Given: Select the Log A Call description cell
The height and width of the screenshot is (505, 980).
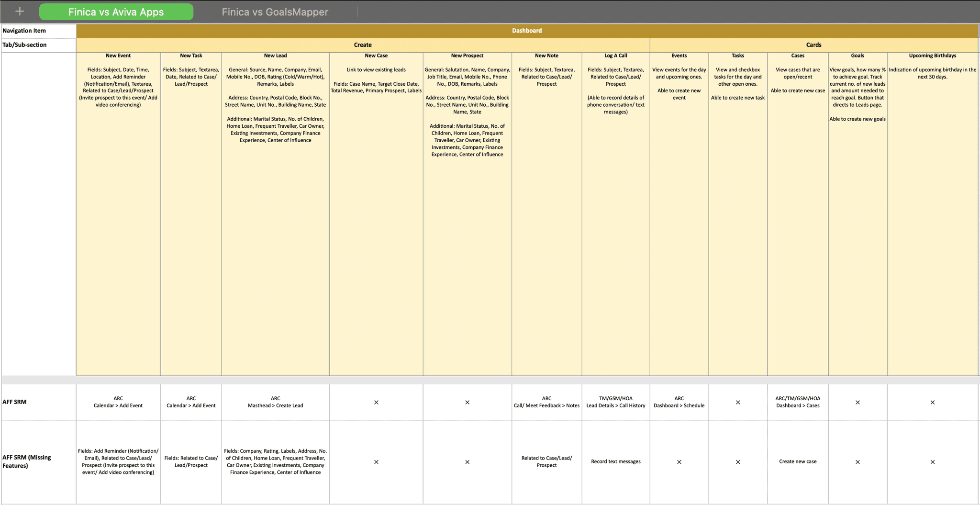Looking at the screenshot, I should pyautogui.click(x=616, y=214).
